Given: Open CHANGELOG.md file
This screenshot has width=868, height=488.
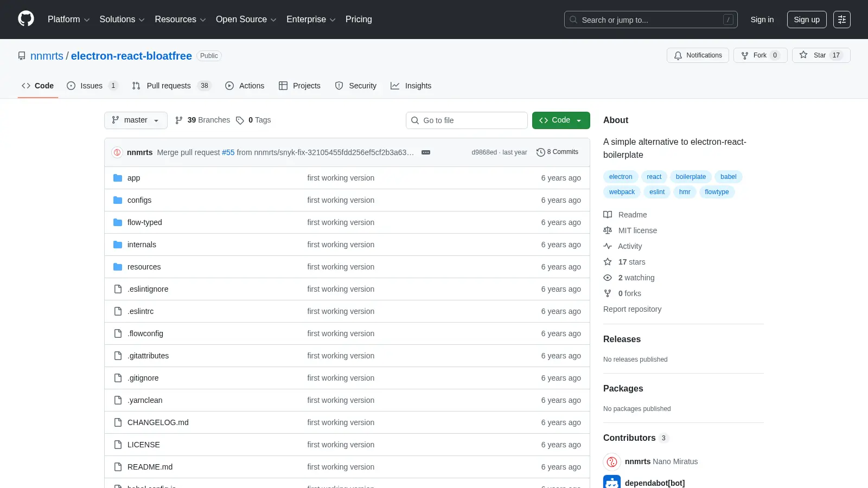Looking at the screenshot, I should click(x=158, y=422).
